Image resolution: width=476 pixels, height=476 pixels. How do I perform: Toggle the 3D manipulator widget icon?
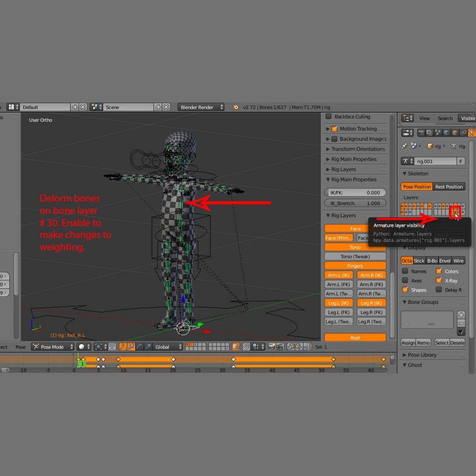[x=123, y=347]
